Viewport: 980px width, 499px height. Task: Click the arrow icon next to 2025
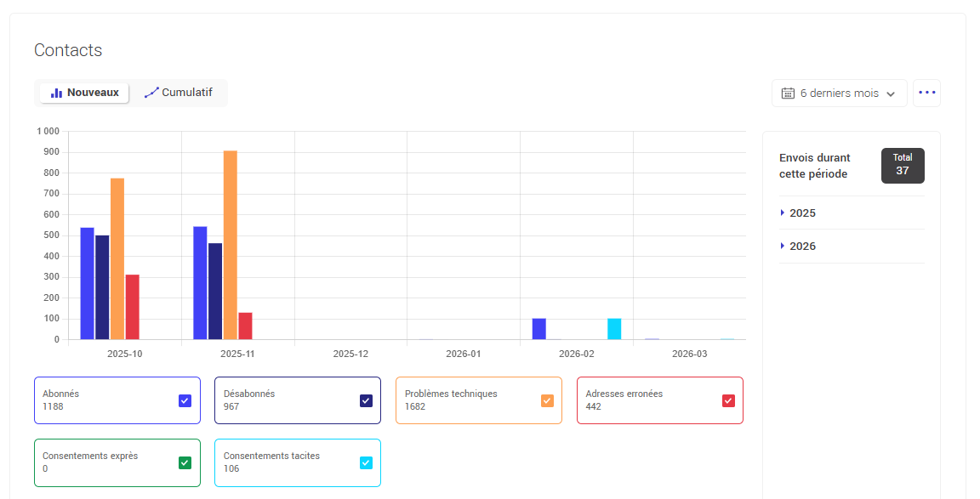point(782,213)
